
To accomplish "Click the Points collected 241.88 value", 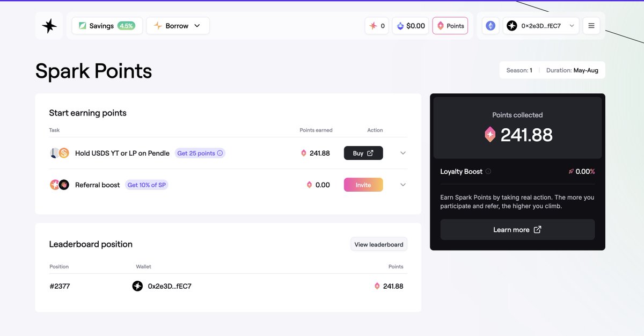I will (526, 135).
